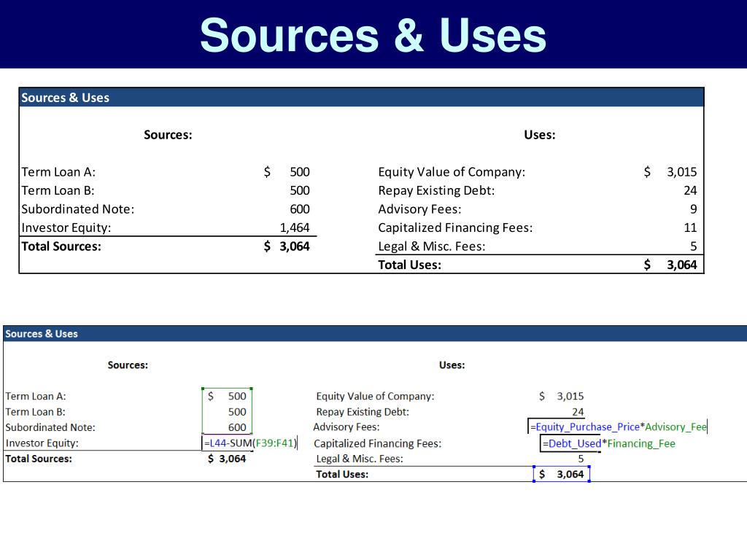Screen dimensions: 747x560
Task: Click 'Total Uses:' label in upper table
Action: pos(410,265)
